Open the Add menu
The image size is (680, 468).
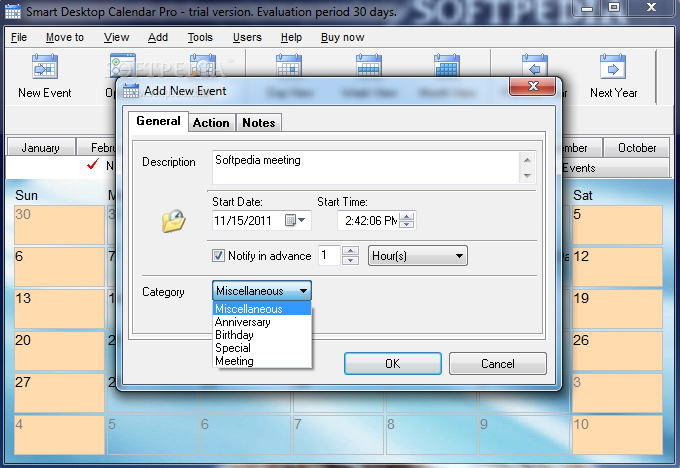pos(157,37)
